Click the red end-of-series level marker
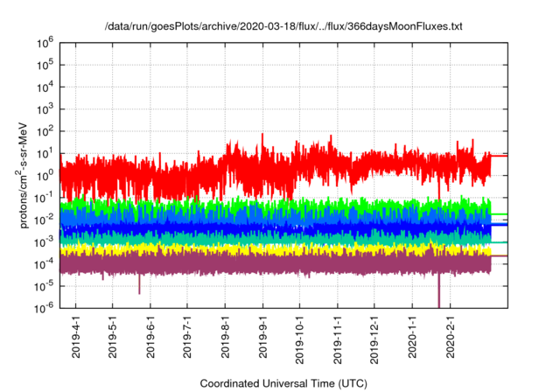 pos(500,156)
